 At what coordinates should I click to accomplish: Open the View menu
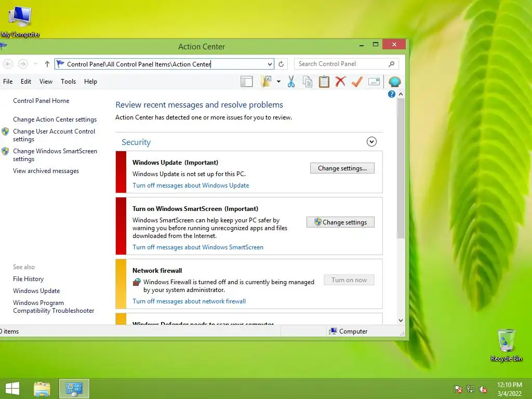46,82
